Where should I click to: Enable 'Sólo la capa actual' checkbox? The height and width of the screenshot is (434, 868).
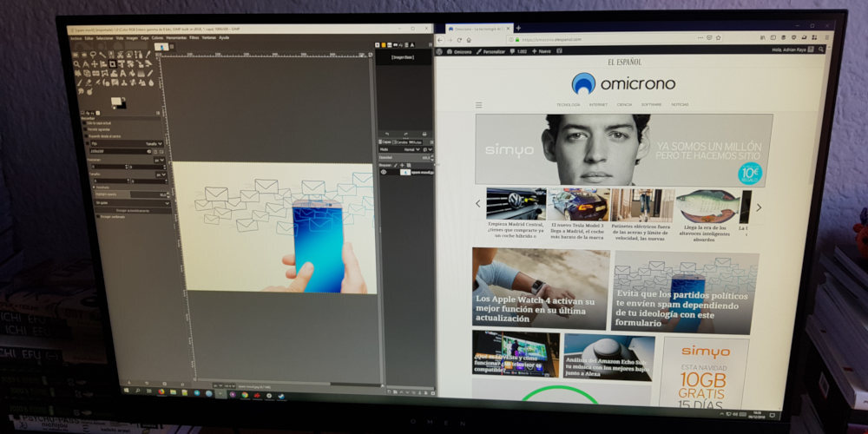tap(84, 123)
